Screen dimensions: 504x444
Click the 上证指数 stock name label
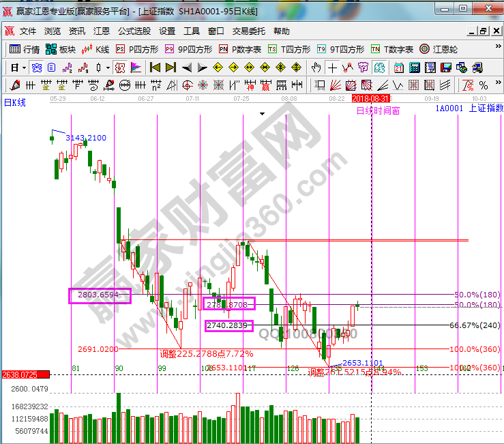(486, 108)
